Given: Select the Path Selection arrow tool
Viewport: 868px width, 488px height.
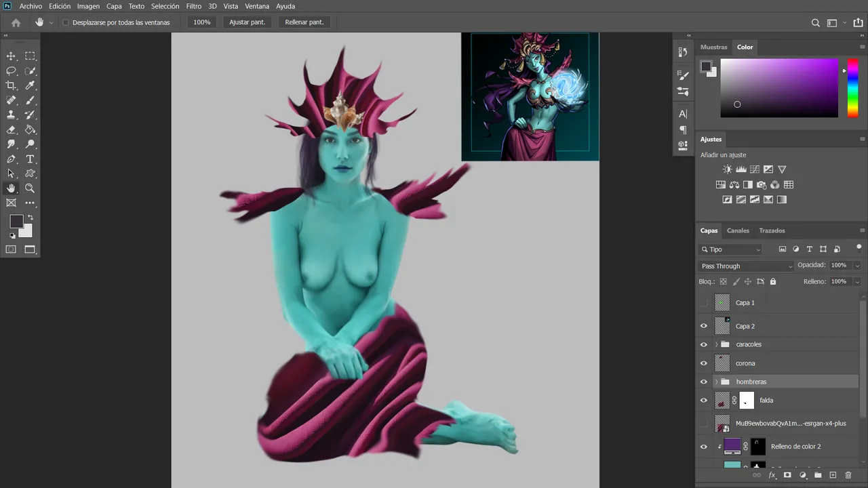Looking at the screenshot, I should tap(11, 174).
